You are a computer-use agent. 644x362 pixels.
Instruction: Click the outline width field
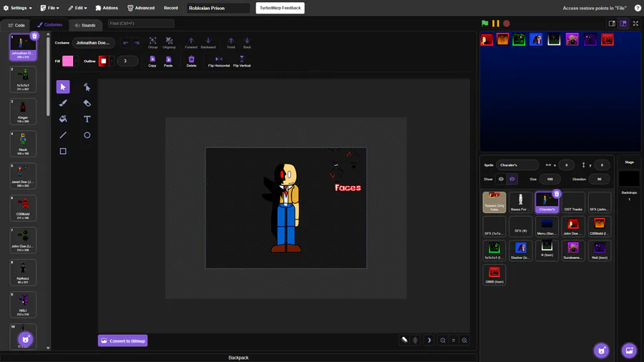[x=128, y=61]
